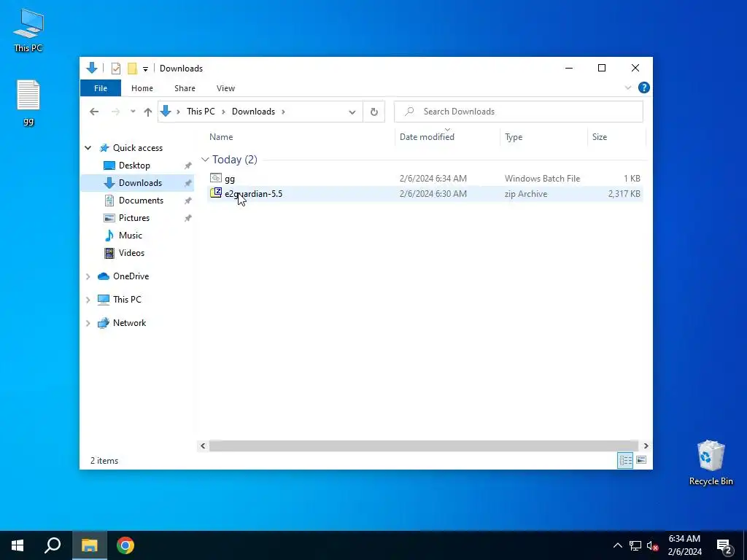
Task: Open OneDrive in the navigation pane
Action: (131, 276)
